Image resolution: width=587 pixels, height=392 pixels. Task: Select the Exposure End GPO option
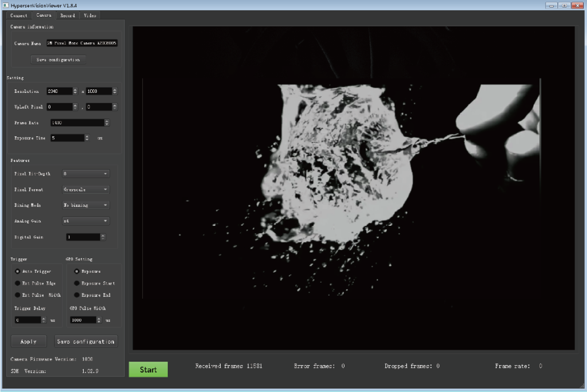77,295
